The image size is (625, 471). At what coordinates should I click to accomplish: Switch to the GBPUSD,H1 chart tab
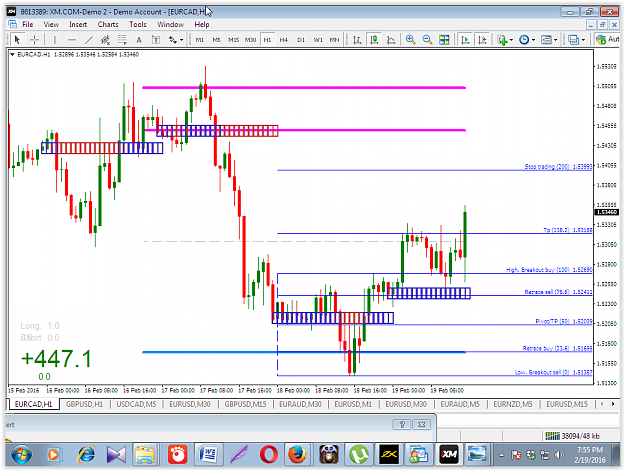tap(85, 404)
